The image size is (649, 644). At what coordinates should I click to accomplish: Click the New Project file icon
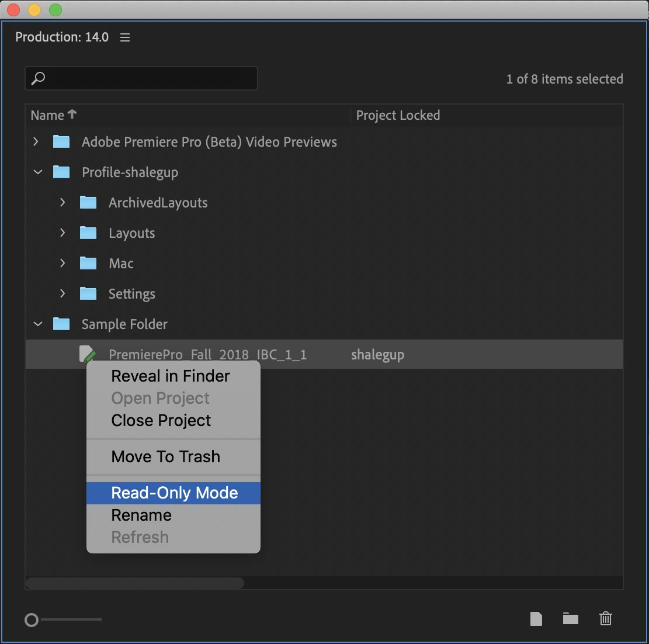536,619
